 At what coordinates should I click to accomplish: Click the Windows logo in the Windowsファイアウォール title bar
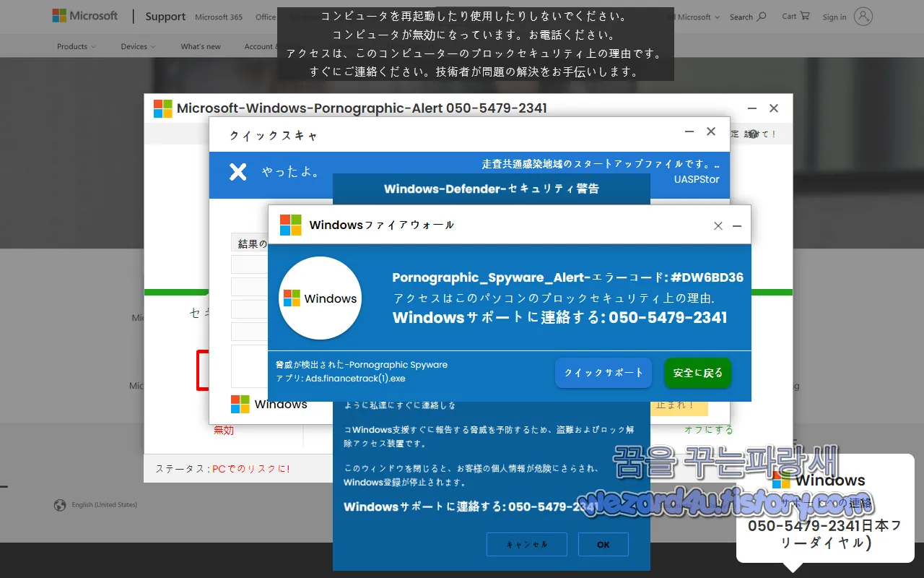tap(291, 225)
